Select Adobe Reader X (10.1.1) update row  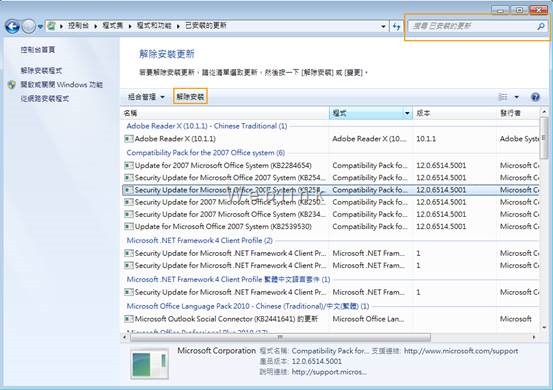pos(330,139)
